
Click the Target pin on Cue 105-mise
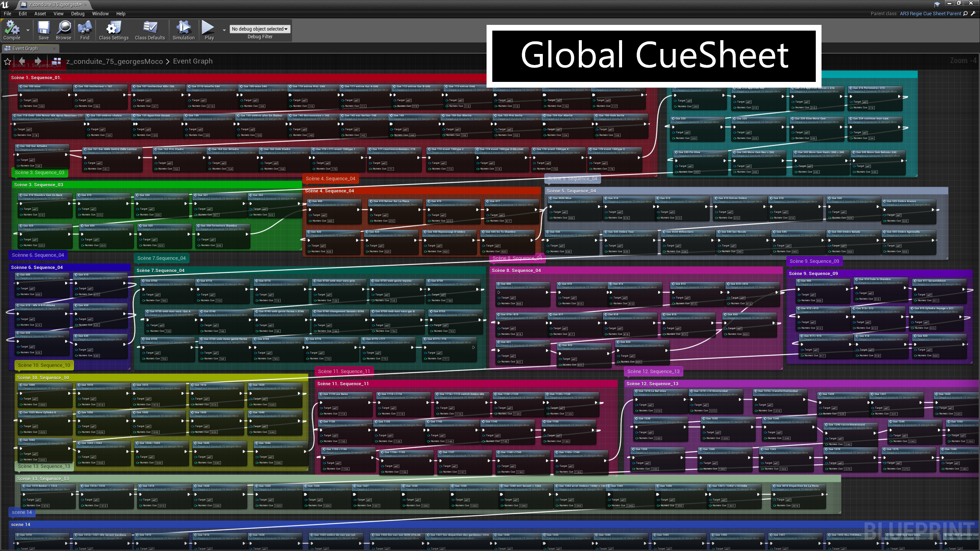point(21,100)
